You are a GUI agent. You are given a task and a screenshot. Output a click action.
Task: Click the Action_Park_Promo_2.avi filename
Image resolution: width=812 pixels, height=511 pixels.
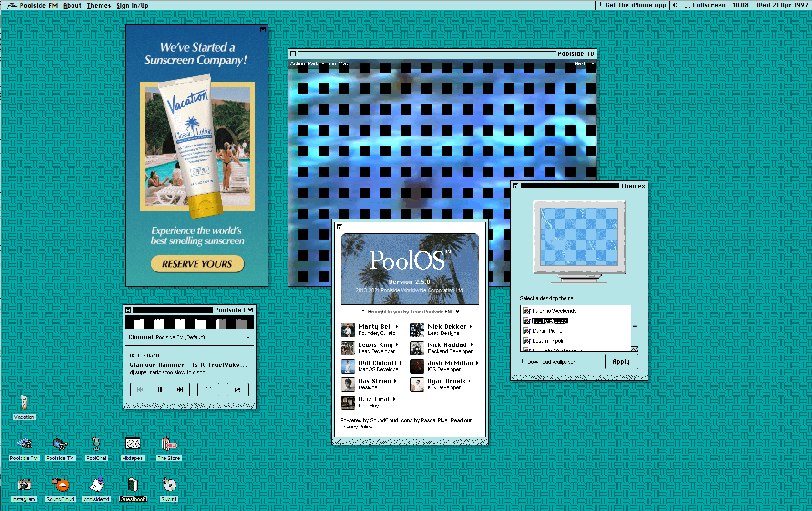pyautogui.click(x=320, y=63)
